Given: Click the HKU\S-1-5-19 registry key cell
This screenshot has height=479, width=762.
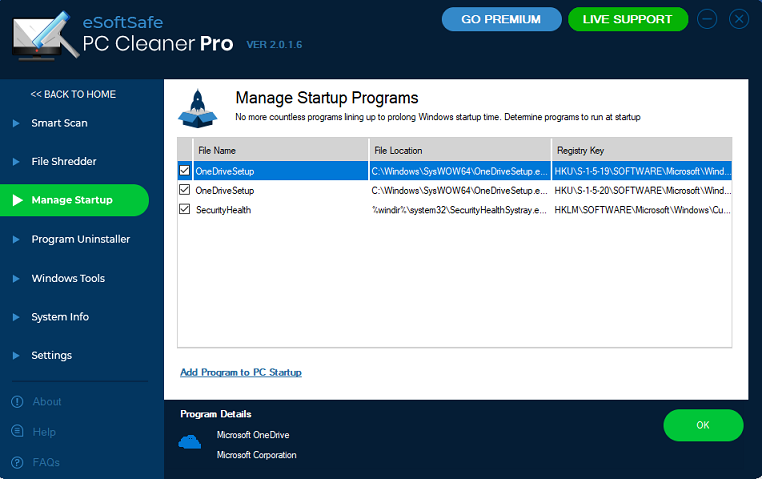Looking at the screenshot, I should tap(642, 171).
